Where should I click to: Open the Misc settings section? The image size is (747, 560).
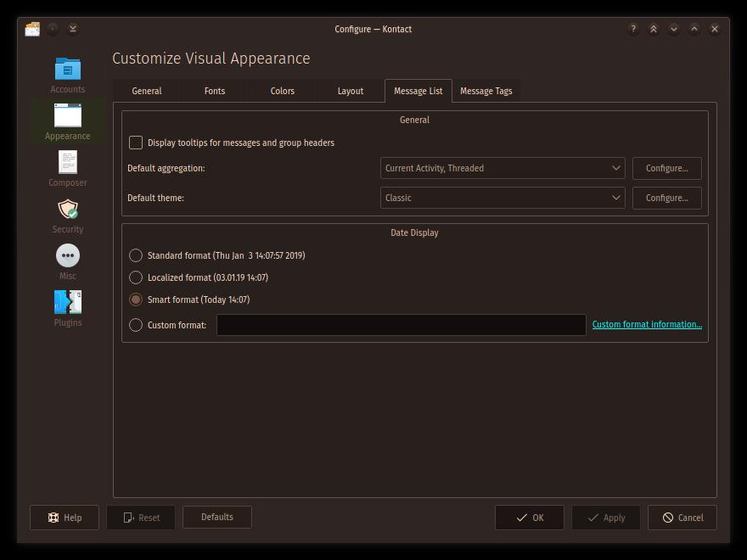(68, 262)
